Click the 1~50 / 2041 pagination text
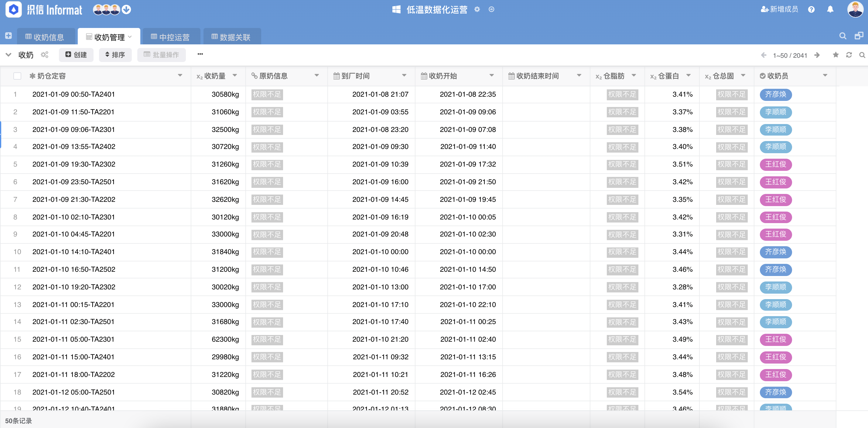868x428 pixels. tap(790, 55)
